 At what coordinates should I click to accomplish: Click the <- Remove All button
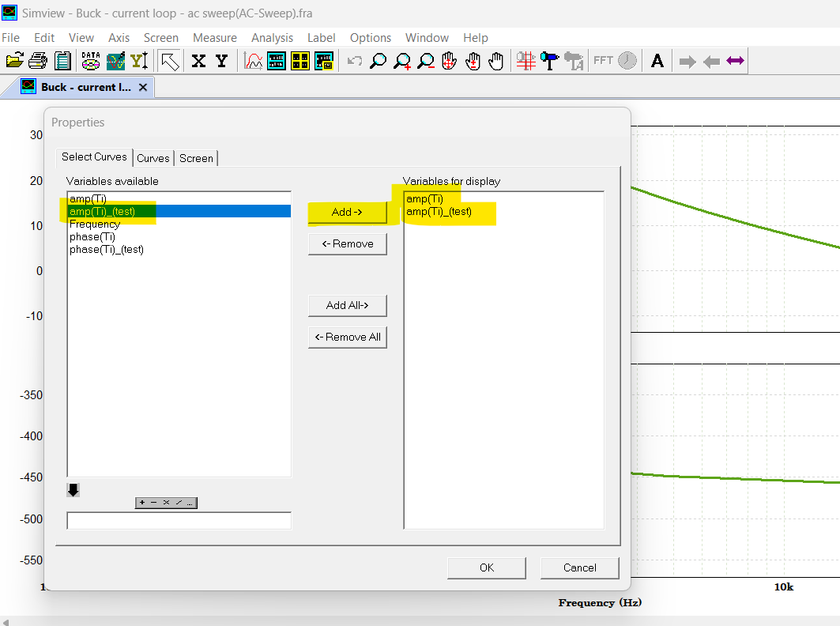point(347,338)
